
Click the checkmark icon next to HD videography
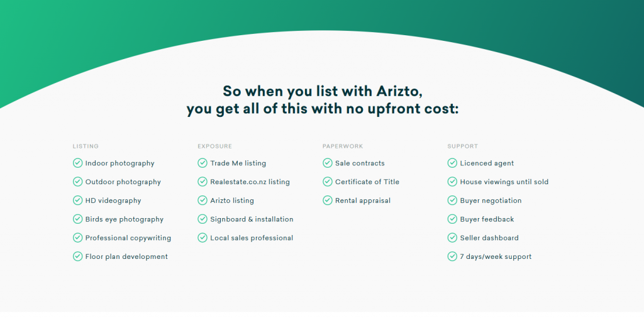[x=77, y=200]
